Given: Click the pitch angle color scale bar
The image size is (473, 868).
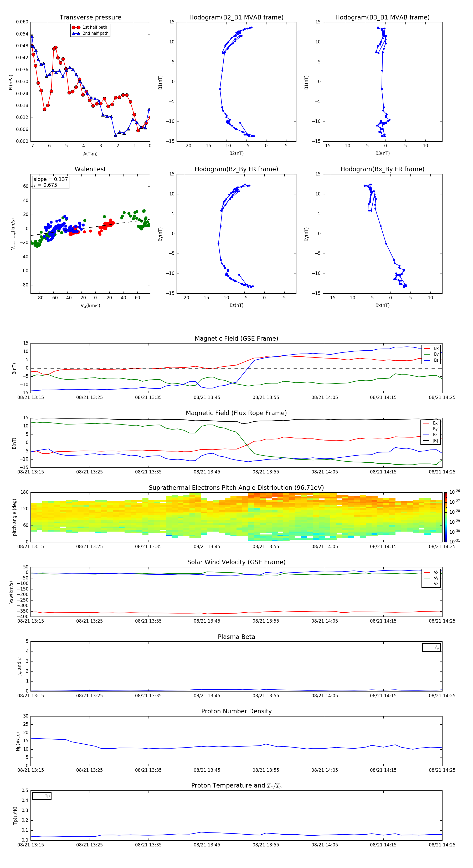Looking at the screenshot, I should pos(445,517).
